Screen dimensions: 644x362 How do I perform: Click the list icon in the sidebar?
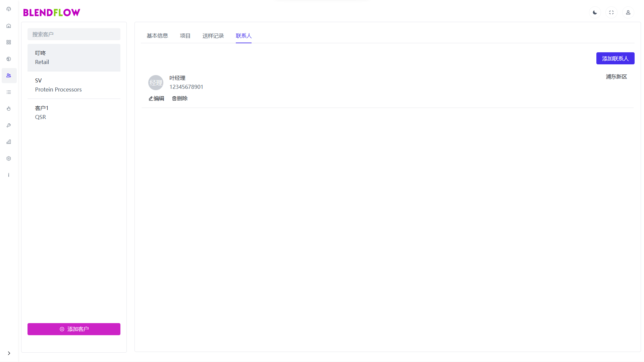9,92
